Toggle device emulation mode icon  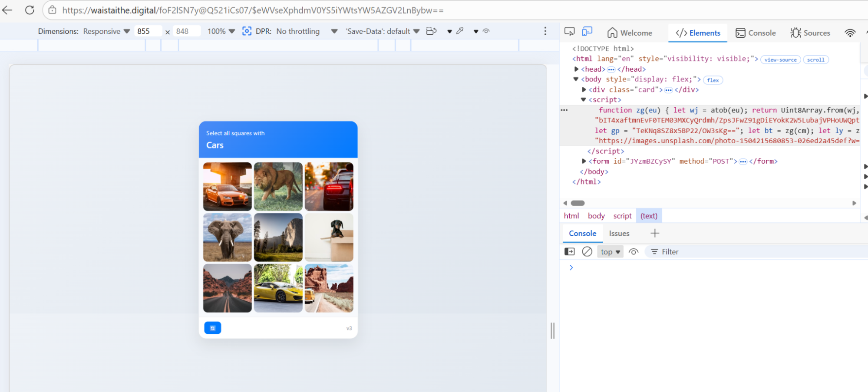[x=587, y=32]
